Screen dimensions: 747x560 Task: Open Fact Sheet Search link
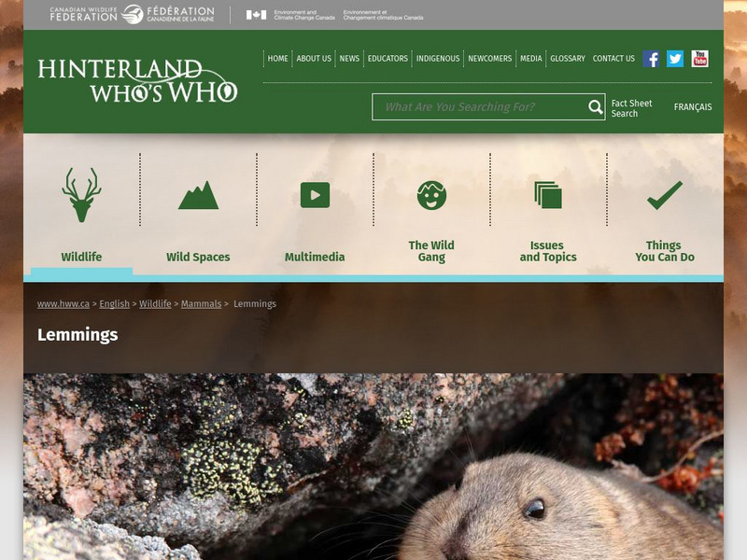tap(631, 108)
